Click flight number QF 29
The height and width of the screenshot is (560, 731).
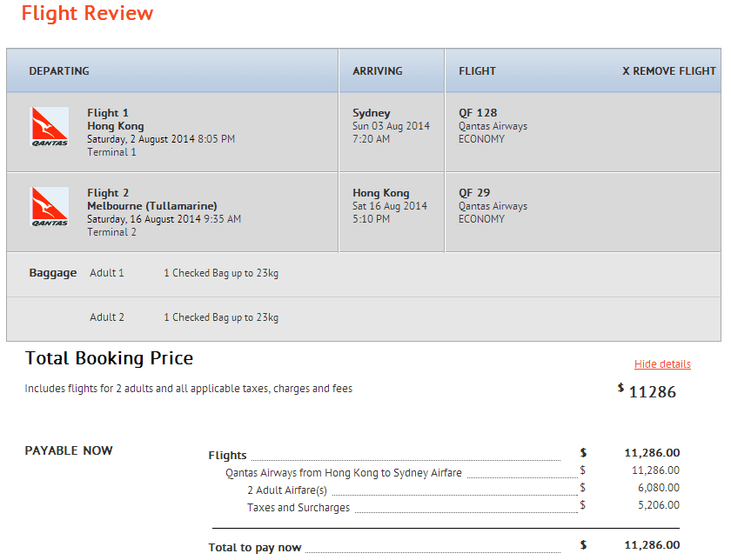click(474, 193)
